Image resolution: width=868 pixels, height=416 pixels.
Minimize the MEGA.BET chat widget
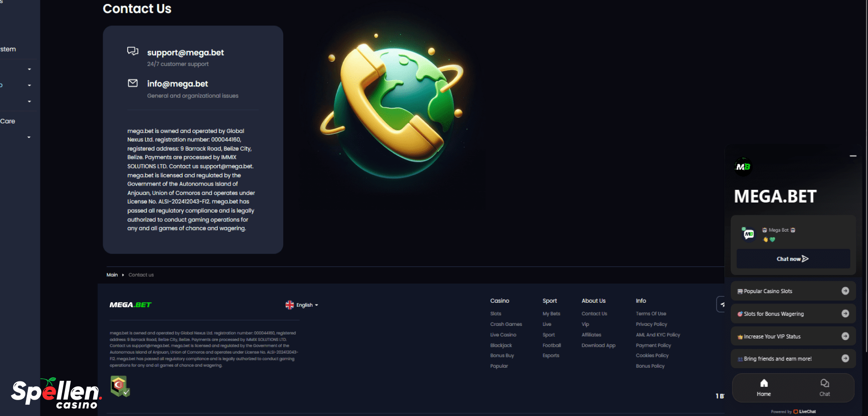[853, 156]
